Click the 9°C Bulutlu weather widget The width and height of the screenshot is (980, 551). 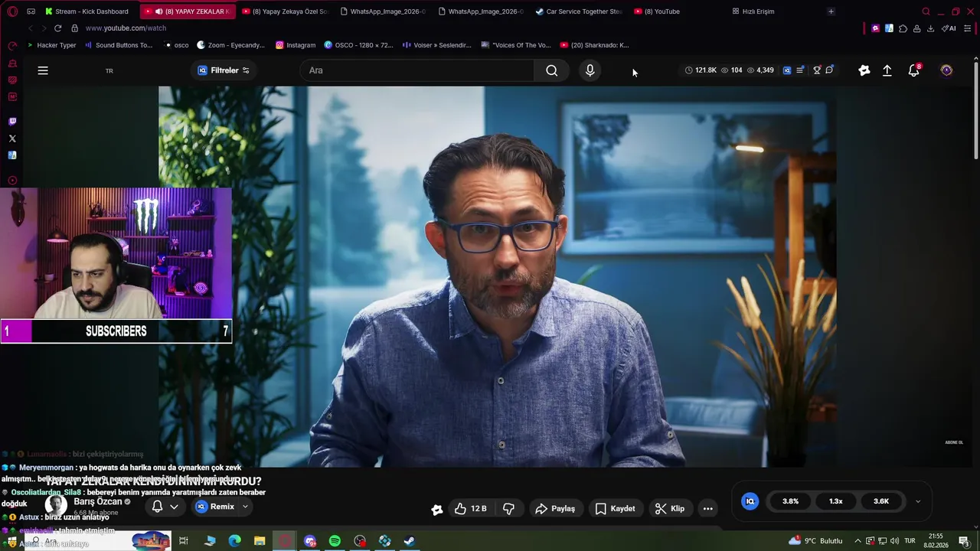[815, 541]
